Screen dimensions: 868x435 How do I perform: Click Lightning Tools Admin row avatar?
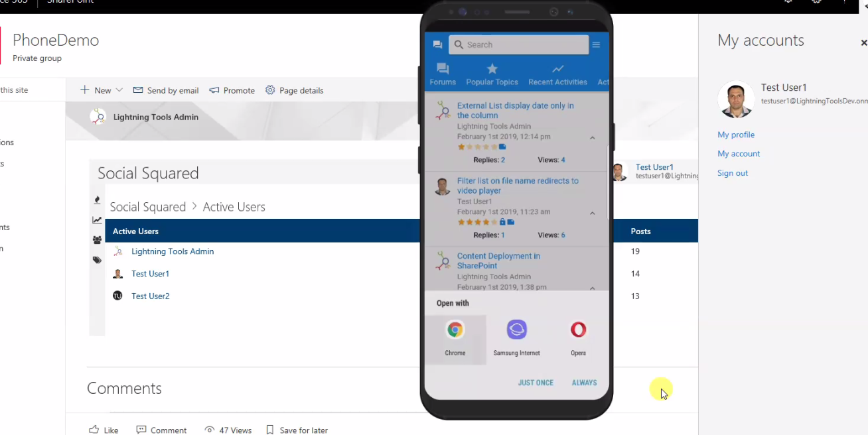(117, 251)
